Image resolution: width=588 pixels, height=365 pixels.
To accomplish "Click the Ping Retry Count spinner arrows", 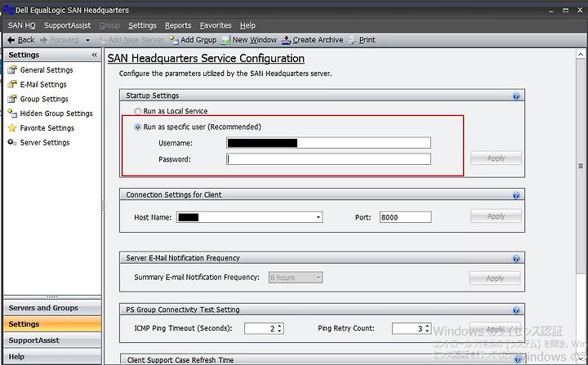I will click(x=427, y=328).
